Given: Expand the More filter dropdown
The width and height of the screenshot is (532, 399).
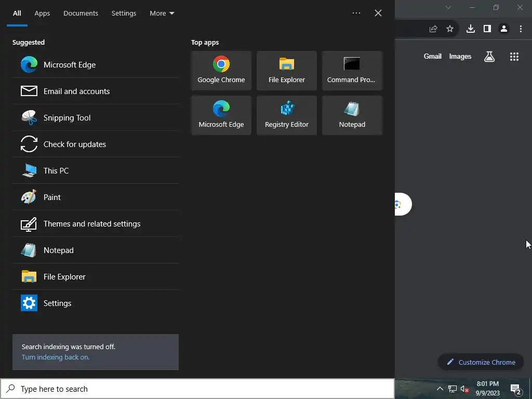Looking at the screenshot, I should (162, 13).
